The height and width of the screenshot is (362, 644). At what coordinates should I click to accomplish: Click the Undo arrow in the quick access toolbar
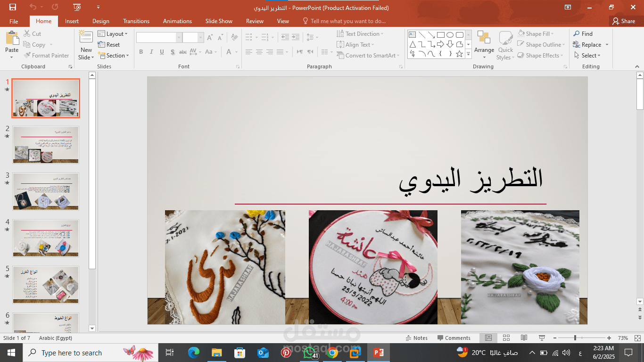click(33, 7)
